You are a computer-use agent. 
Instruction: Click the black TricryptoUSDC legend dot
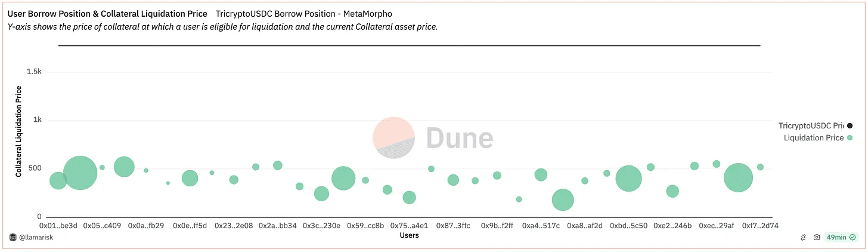tap(850, 125)
